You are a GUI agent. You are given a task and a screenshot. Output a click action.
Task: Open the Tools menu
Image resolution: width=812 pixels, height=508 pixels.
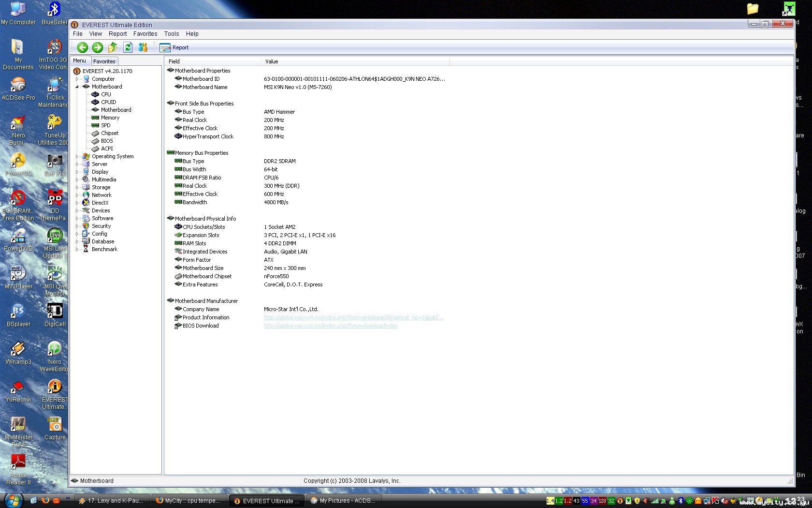click(x=171, y=34)
